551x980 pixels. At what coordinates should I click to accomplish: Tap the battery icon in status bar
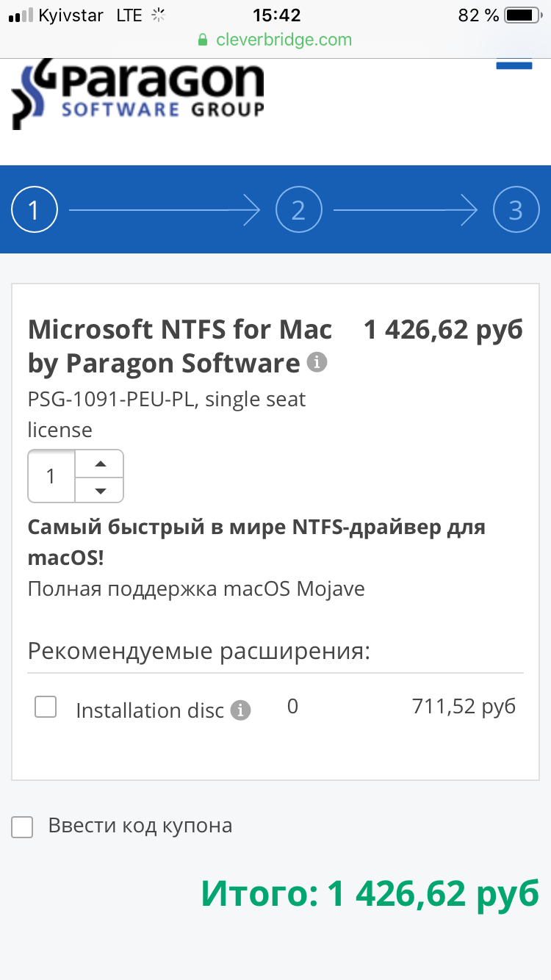coord(522,15)
